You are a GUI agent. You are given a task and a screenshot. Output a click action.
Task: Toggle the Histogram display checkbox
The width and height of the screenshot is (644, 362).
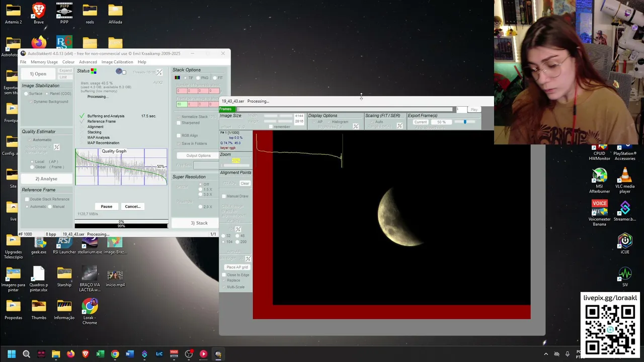tap(329, 122)
